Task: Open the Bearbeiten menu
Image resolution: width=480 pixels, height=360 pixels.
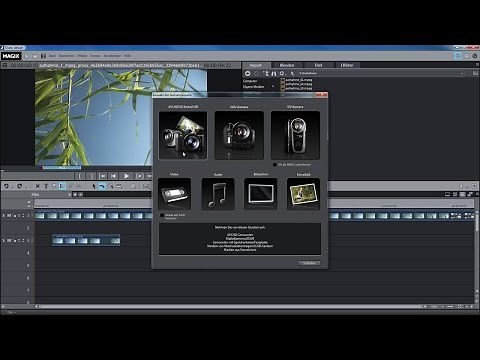Action: coord(66,56)
